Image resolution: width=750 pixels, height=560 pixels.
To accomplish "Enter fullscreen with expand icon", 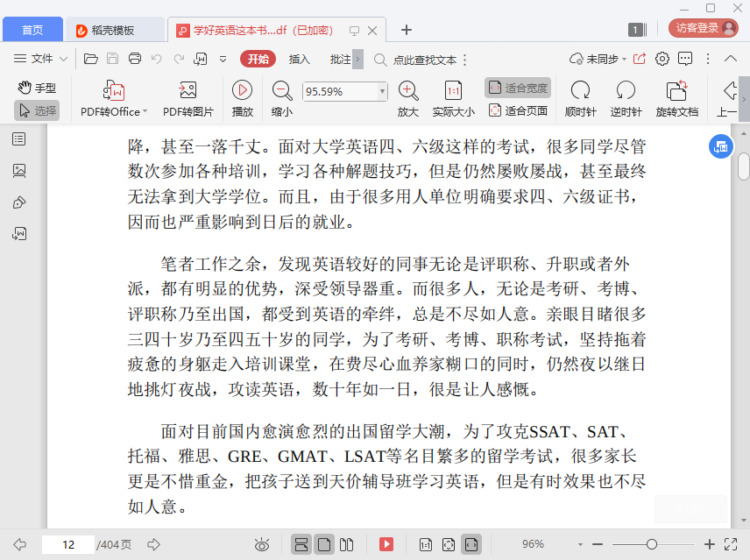I will [x=731, y=544].
